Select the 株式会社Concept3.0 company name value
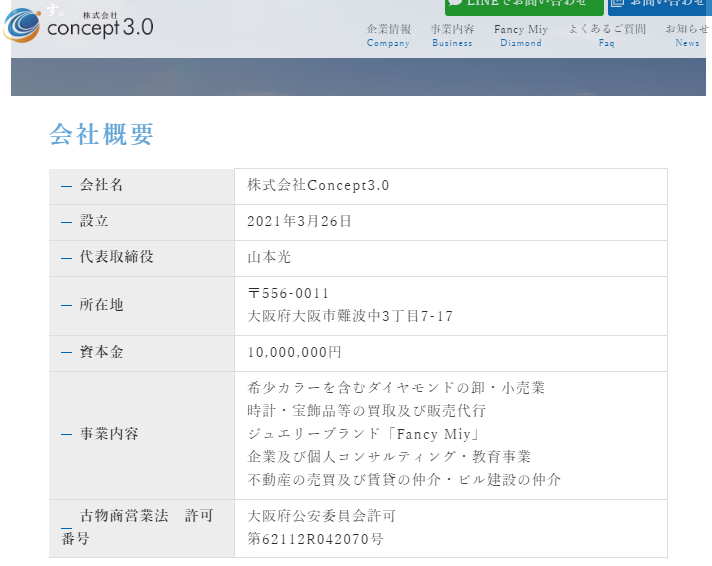This screenshot has height=566, width=712. point(318,185)
